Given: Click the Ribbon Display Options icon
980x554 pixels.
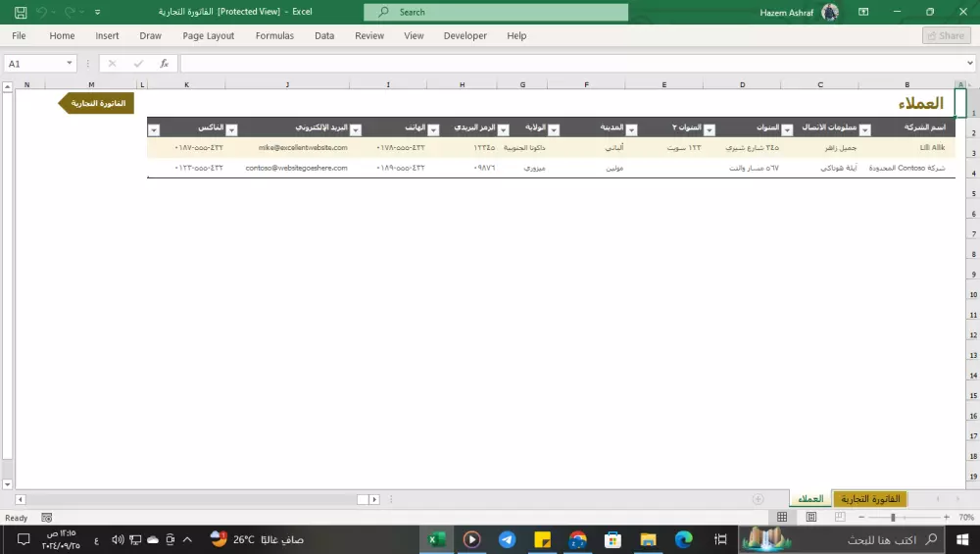Looking at the screenshot, I should point(863,12).
